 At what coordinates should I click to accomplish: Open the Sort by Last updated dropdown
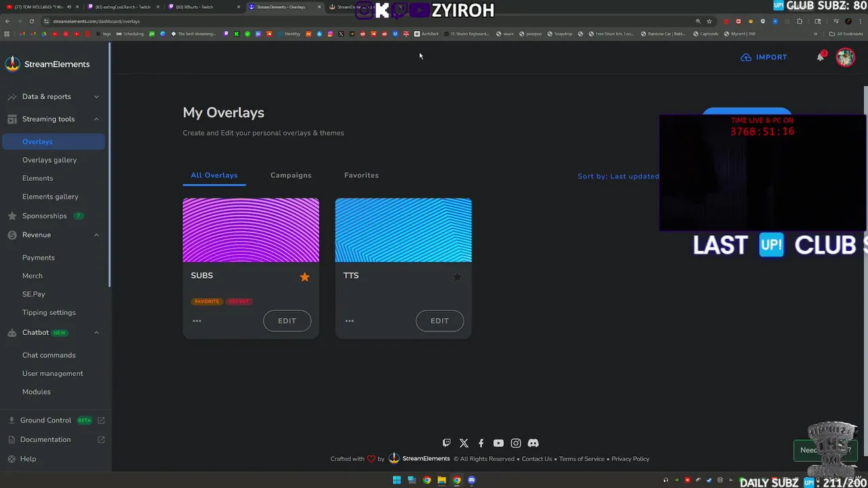tap(618, 176)
